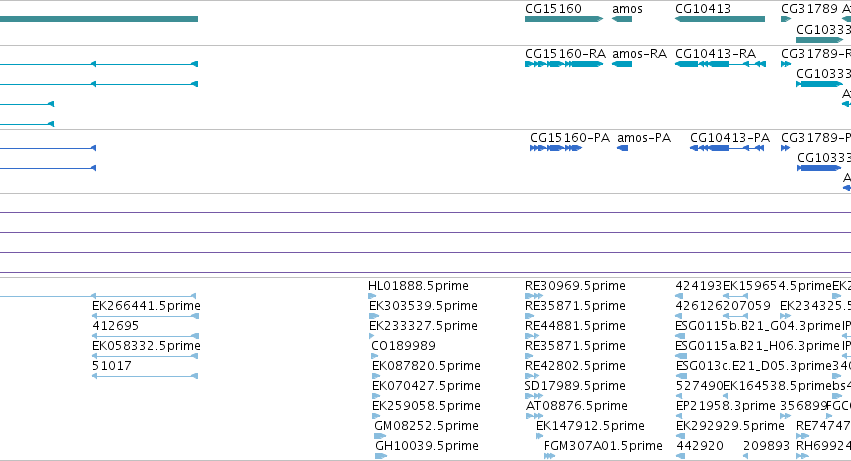The width and height of the screenshot is (851, 461).
Task: Select the CG15160-PA coding label
Action: [570, 138]
